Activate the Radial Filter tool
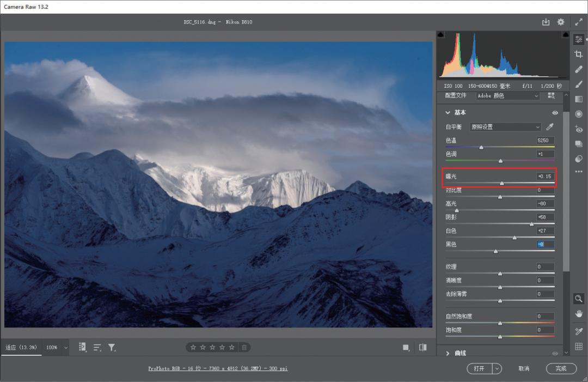The height and width of the screenshot is (382, 588). 579,114
